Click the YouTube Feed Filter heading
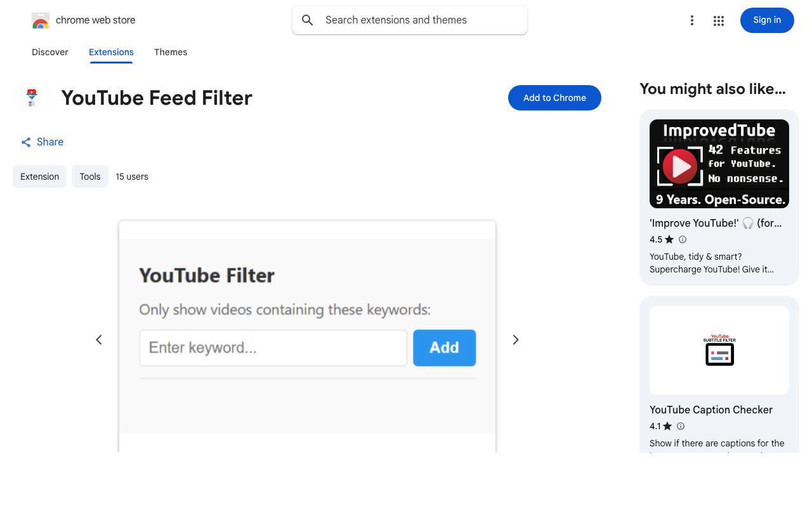The height and width of the screenshot is (508, 812). click(157, 98)
